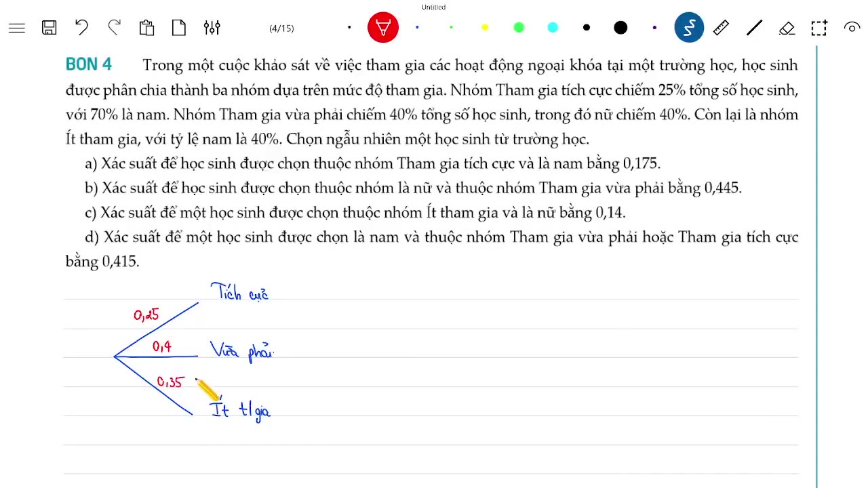This screenshot has height=488, width=868.
Task: Redo the last undone stroke
Action: 114,28
